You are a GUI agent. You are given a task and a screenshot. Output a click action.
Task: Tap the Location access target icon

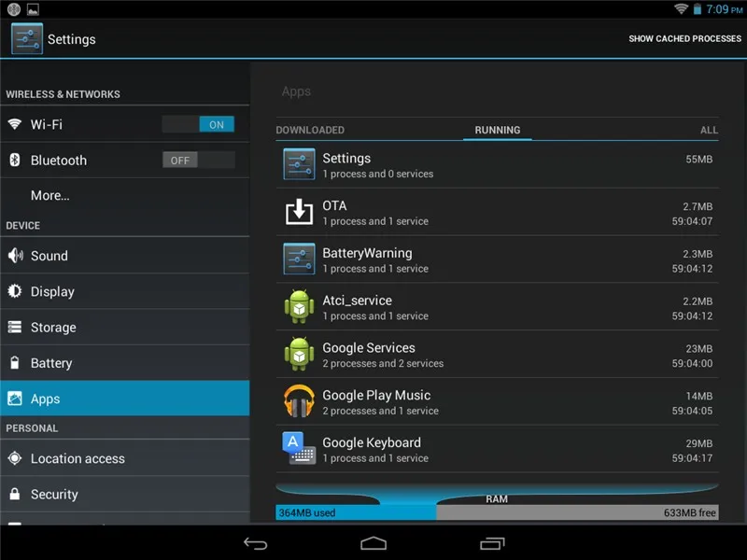[x=15, y=458]
